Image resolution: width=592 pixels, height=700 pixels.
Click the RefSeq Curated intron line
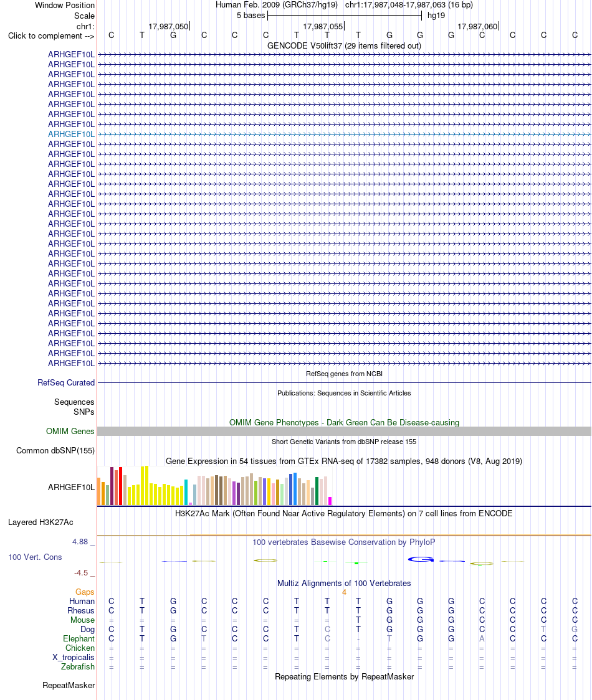(x=344, y=382)
